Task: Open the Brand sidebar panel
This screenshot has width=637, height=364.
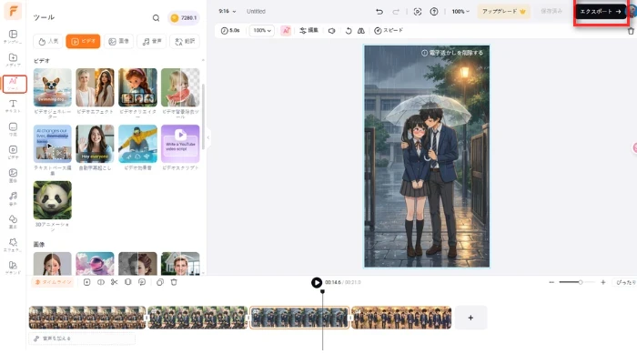Action: click(13, 268)
